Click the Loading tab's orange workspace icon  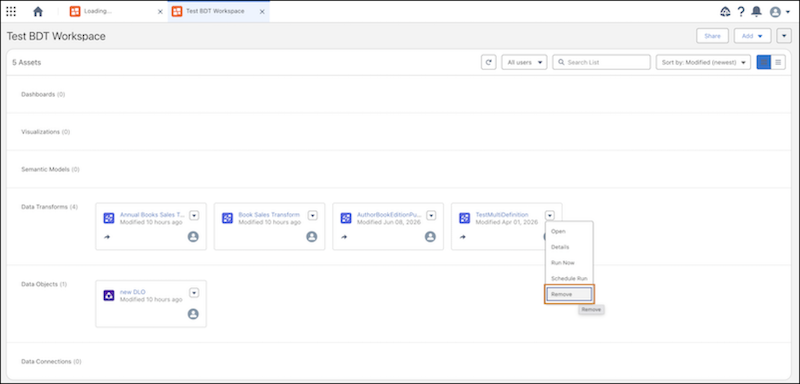75,11
